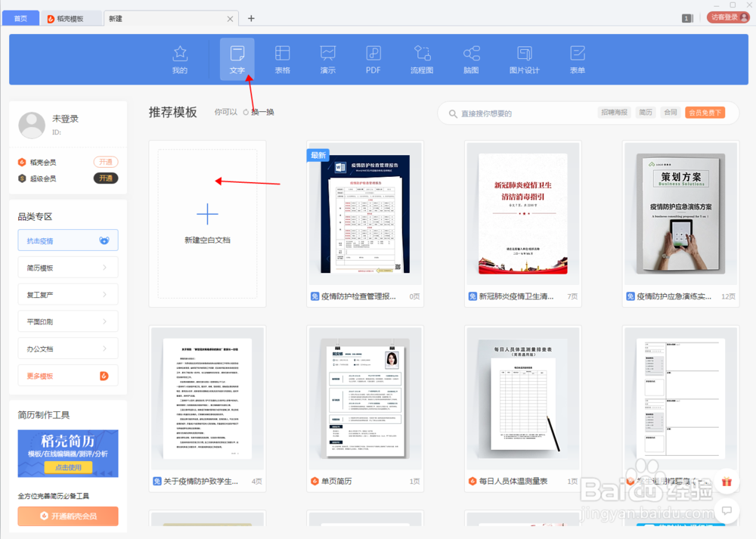Select the 表格 spreadsheet icon
Viewport: 756px width, 539px height.
(282, 53)
